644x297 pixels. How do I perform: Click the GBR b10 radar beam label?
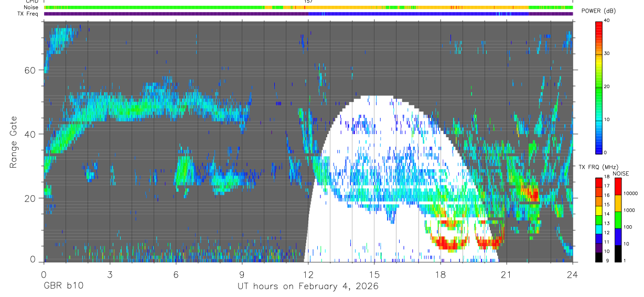click(x=62, y=287)
